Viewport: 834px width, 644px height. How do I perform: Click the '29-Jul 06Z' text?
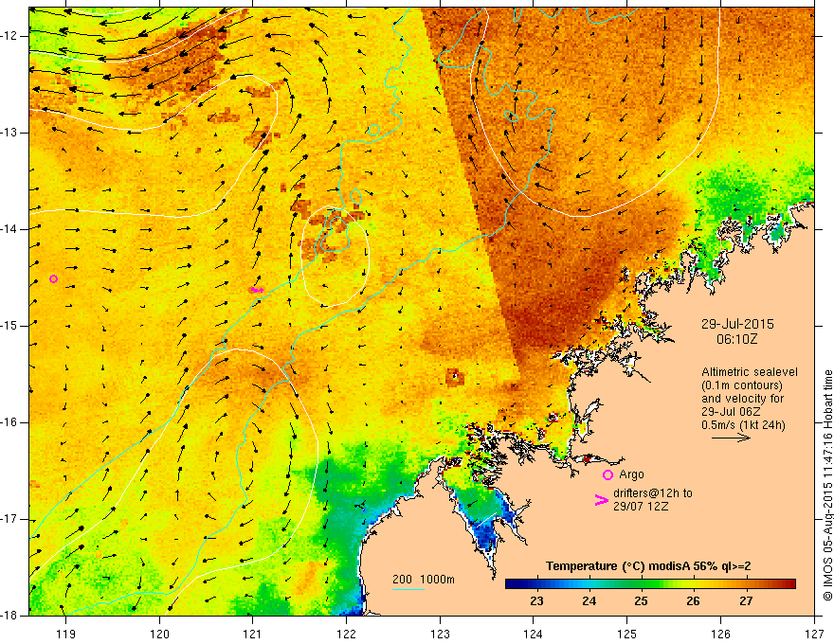pyautogui.click(x=731, y=412)
